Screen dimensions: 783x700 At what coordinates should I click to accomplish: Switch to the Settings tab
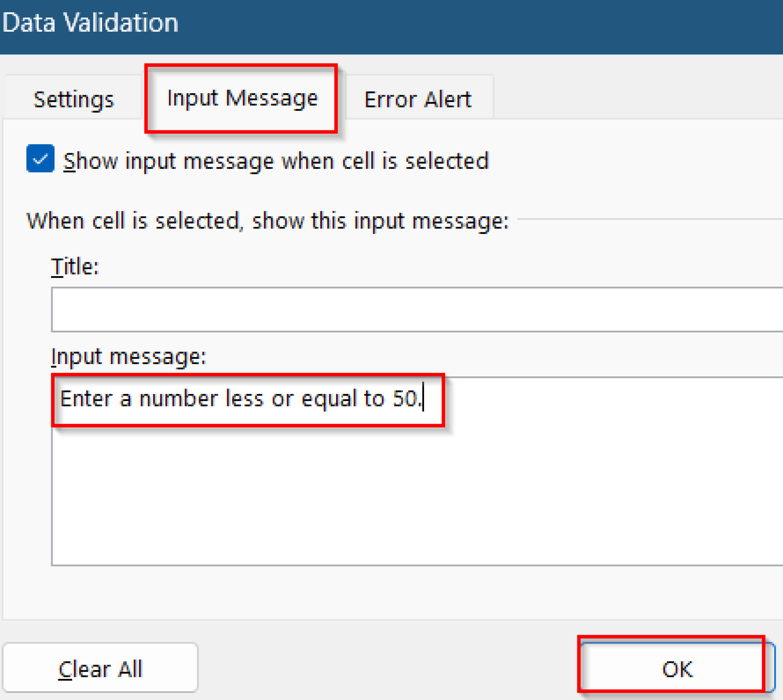[x=73, y=99]
